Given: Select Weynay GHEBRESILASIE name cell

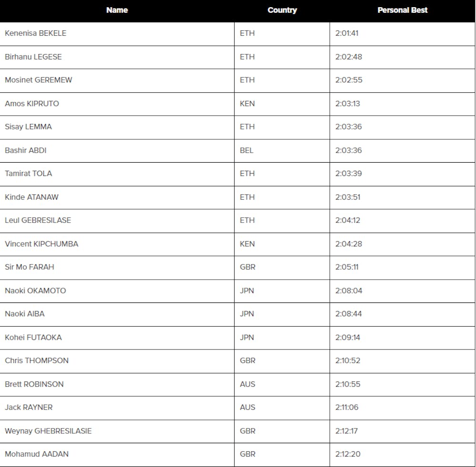Looking at the screenshot, I should point(48,431).
